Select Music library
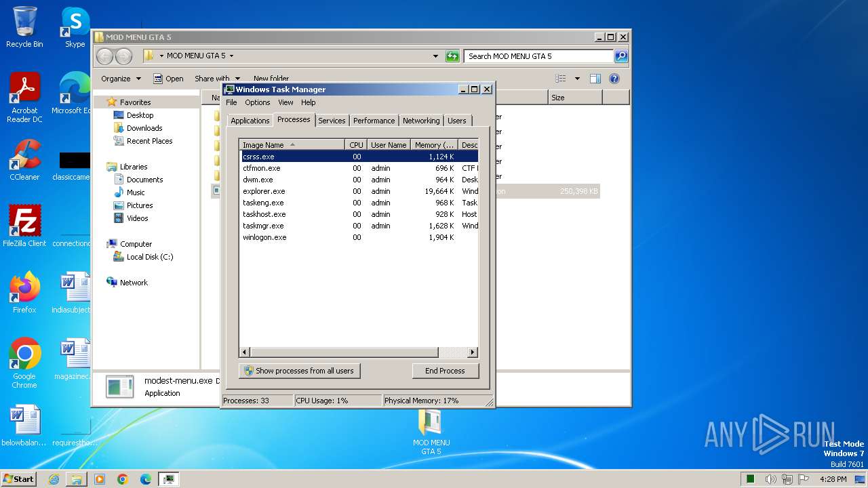 [136, 192]
